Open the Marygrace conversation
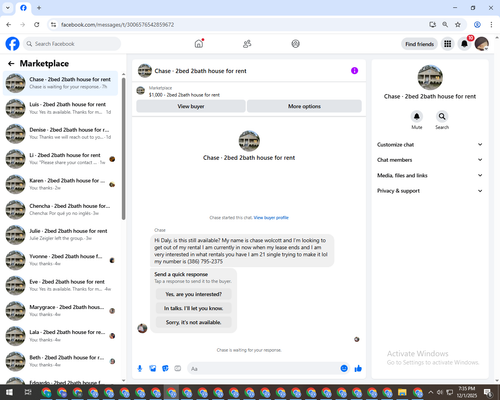This screenshot has height=400, width=500. pyautogui.click(x=60, y=311)
